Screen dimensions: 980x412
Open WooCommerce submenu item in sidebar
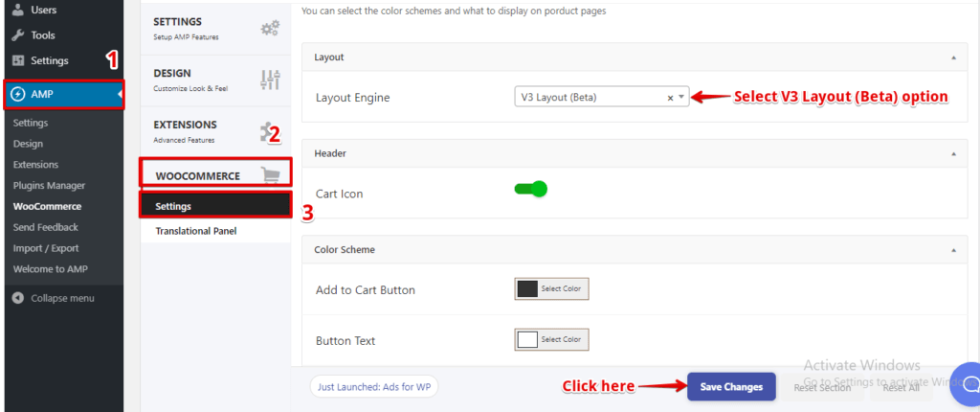47,207
